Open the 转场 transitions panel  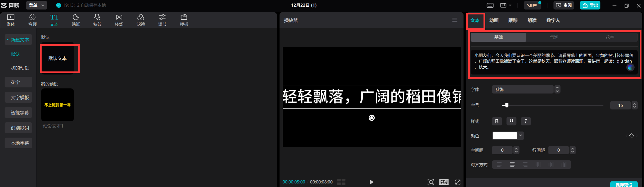[x=119, y=20]
